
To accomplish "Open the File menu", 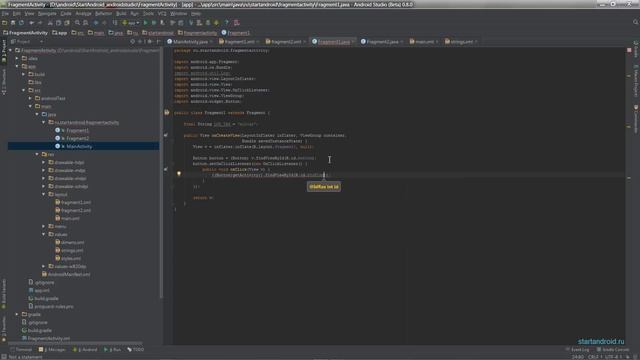I will [x=5, y=13].
